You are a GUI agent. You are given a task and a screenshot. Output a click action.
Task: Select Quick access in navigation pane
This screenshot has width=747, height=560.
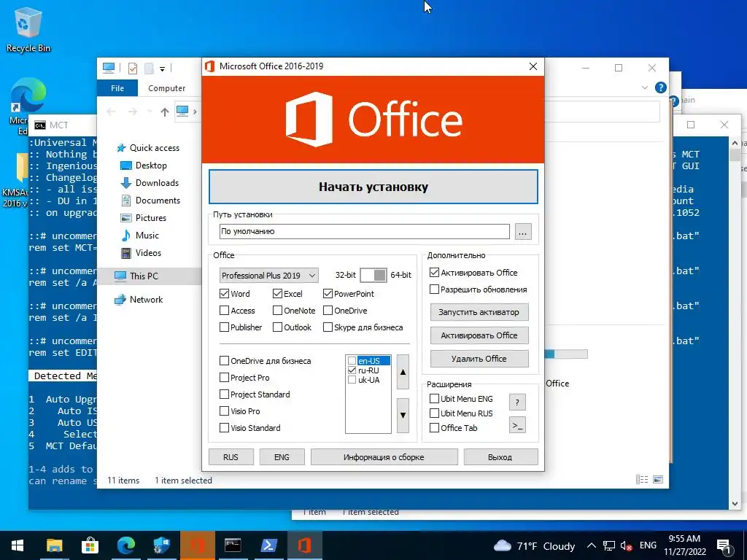148,147
